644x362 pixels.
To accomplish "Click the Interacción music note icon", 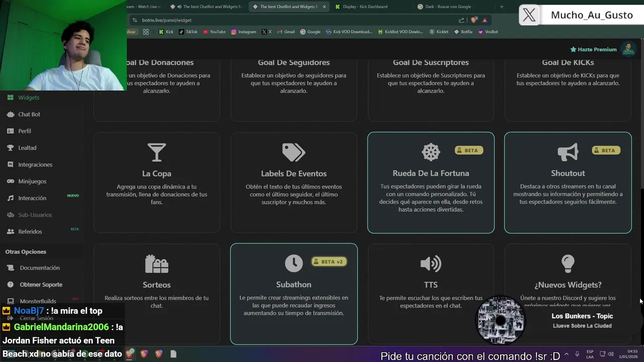I will (10, 198).
